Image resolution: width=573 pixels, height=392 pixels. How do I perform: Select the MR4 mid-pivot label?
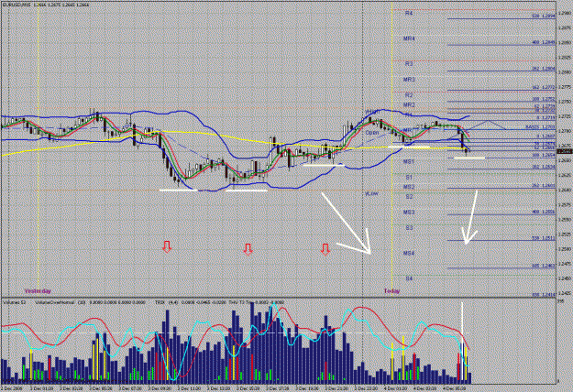click(x=409, y=38)
